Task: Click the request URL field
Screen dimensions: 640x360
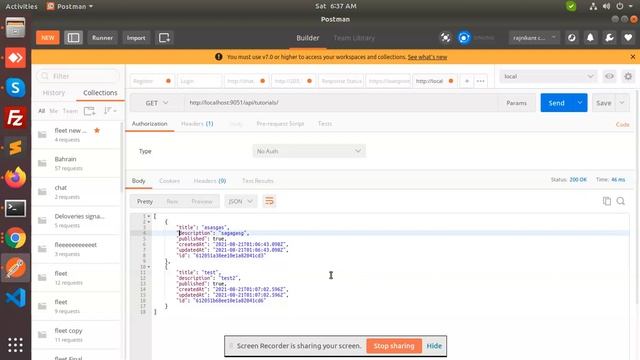Action: (x=341, y=103)
